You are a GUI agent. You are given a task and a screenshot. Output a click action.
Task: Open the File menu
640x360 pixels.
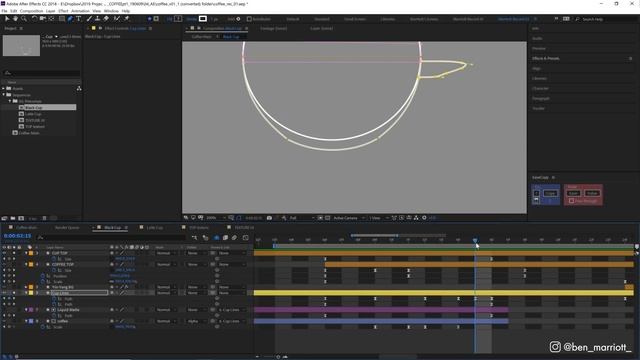coord(4,11)
